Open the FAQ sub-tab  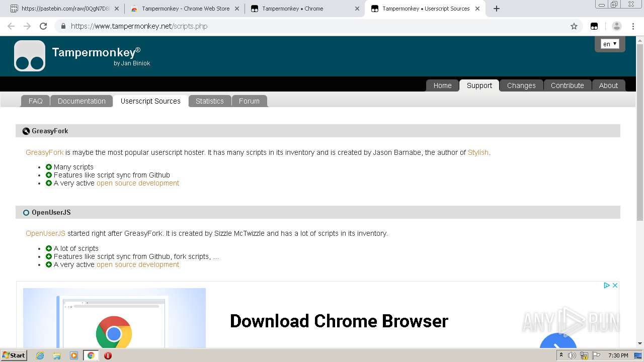[35, 101]
